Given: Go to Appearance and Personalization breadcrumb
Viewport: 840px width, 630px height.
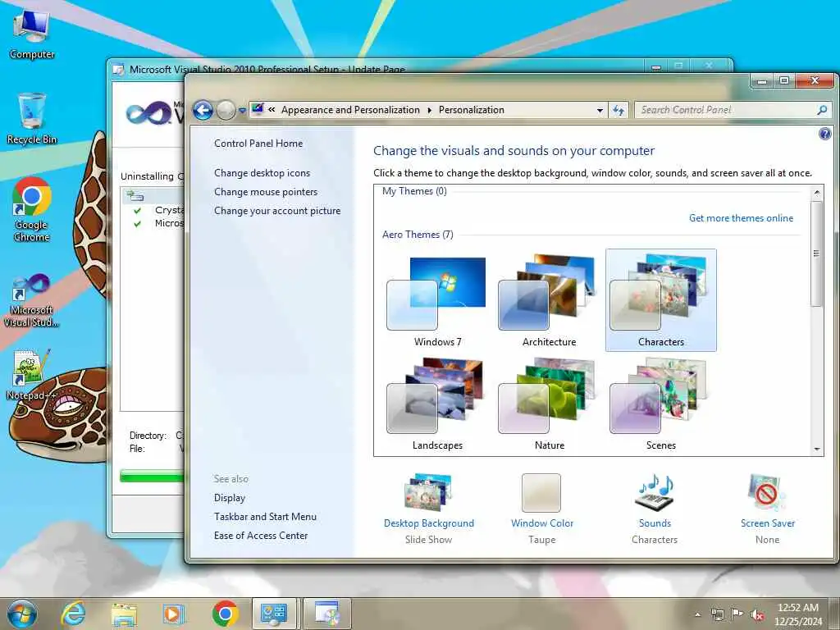Looking at the screenshot, I should (350, 110).
